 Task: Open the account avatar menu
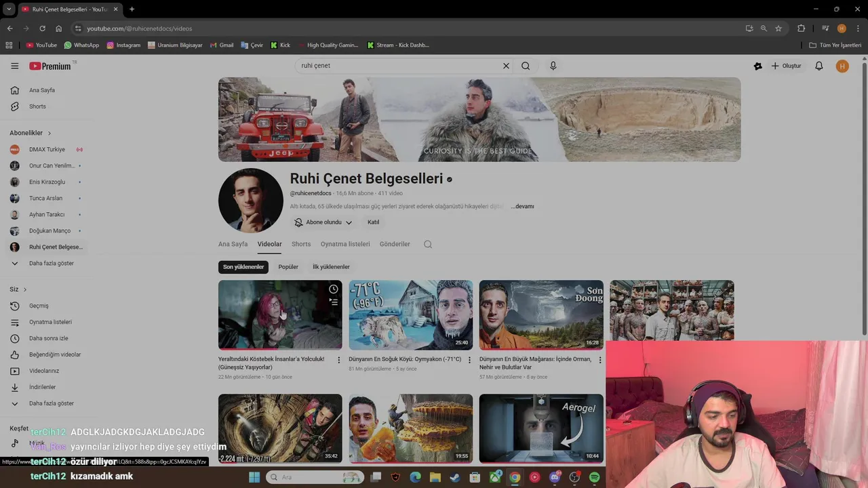pyautogui.click(x=842, y=66)
